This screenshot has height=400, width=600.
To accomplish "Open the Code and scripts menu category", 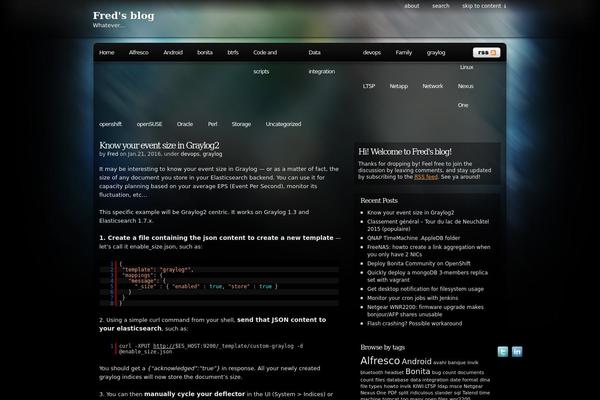I will point(265,62).
